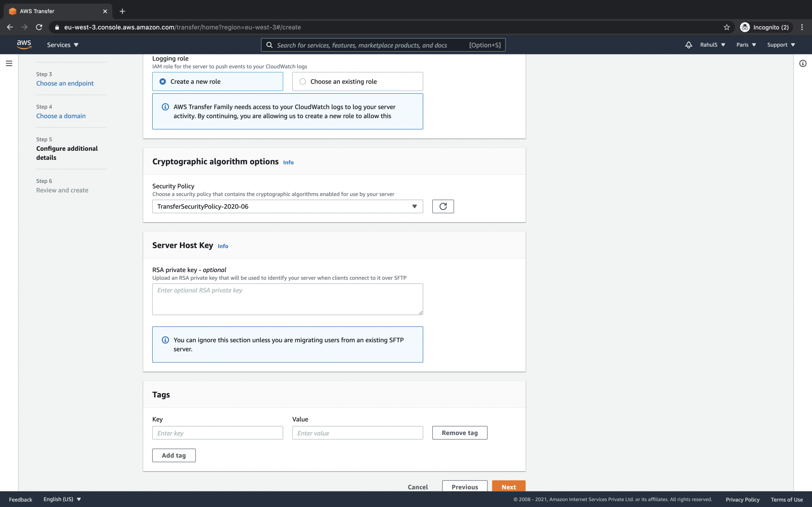Click the Add tag button
Viewport: 812px width, 507px height.
tap(173, 455)
